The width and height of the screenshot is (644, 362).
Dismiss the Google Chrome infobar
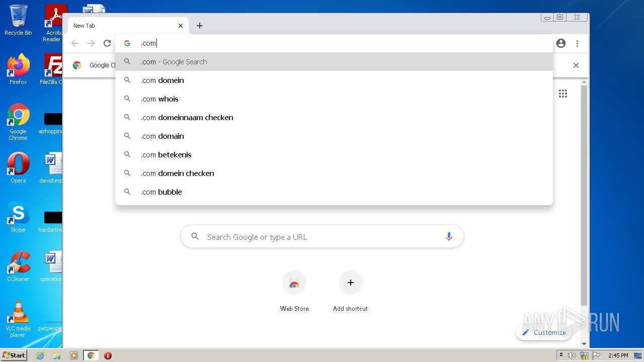tap(576, 65)
